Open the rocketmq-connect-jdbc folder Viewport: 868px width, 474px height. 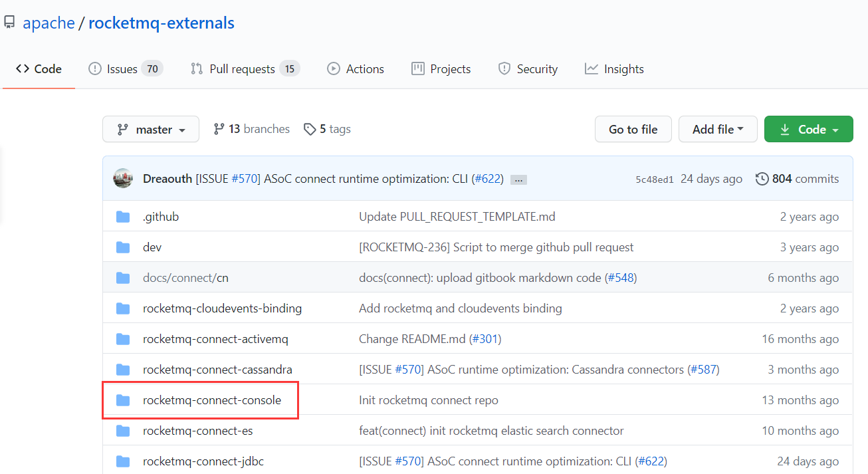tap(203, 461)
